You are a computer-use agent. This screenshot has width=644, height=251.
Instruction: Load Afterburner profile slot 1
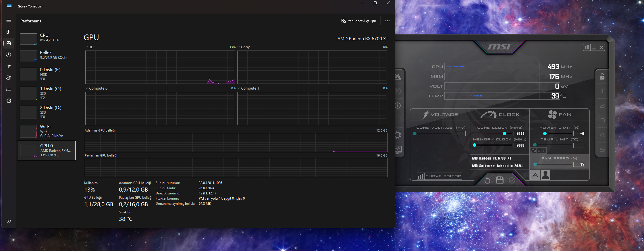[602, 91]
